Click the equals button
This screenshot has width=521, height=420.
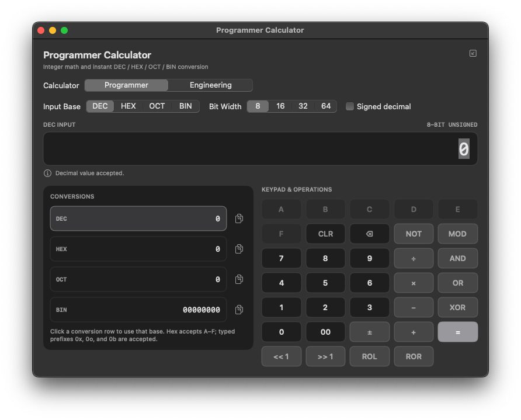click(457, 332)
